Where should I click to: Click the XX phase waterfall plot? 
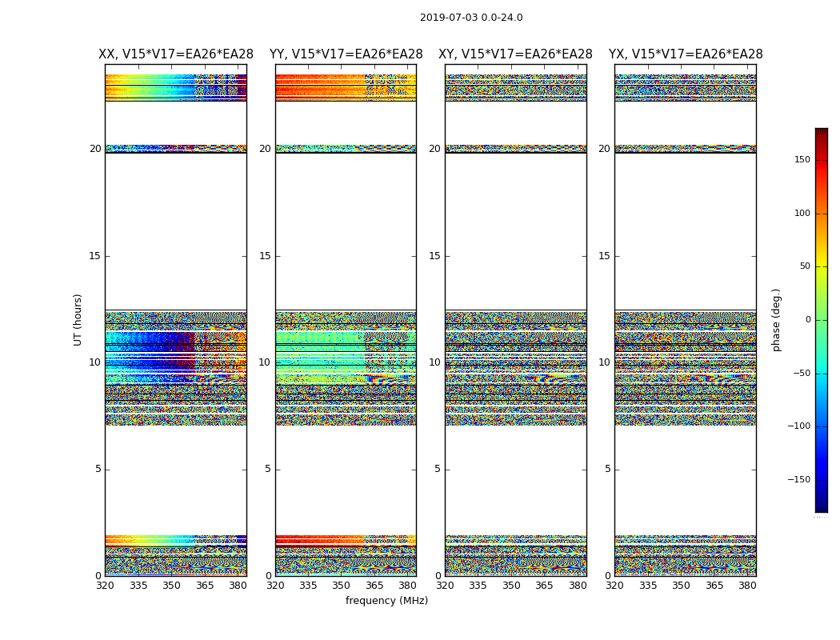pyautogui.click(x=176, y=320)
